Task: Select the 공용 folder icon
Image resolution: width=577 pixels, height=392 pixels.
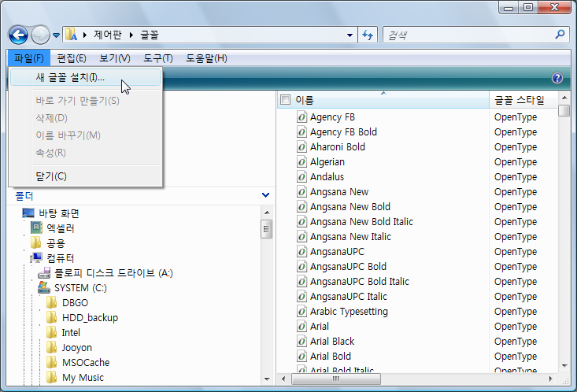Action: pos(36,243)
